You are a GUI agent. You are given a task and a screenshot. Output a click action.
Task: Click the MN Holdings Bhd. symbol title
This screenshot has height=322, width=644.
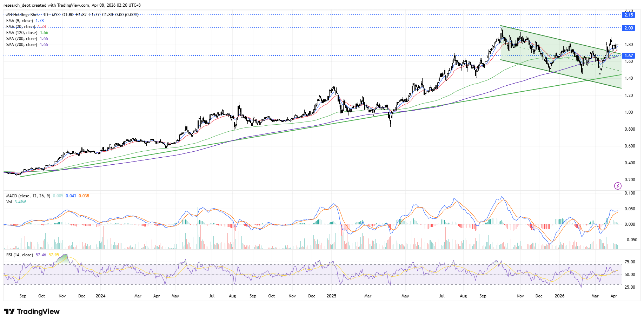22,15
